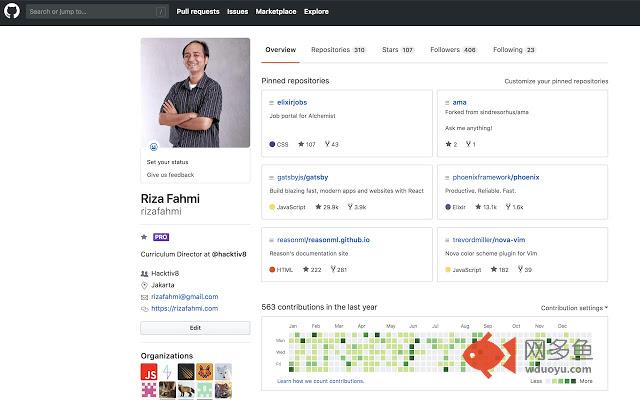Open rizafahmi@gmail.com email link
The width and height of the screenshot is (640, 400).
tap(184, 297)
